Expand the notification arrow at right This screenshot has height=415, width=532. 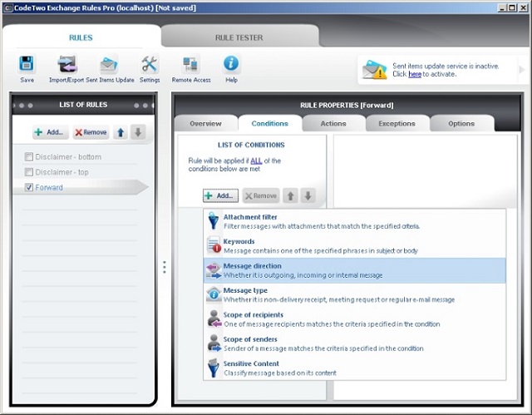(522, 70)
